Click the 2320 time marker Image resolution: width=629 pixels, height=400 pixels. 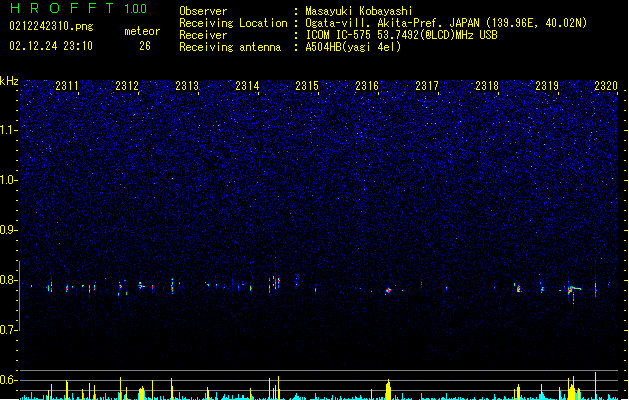606,86
